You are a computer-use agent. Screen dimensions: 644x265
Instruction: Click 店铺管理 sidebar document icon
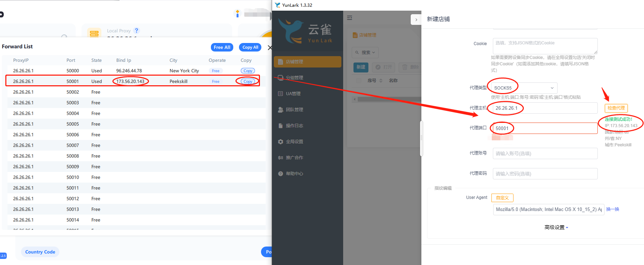pyautogui.click(x=281, y=62)
